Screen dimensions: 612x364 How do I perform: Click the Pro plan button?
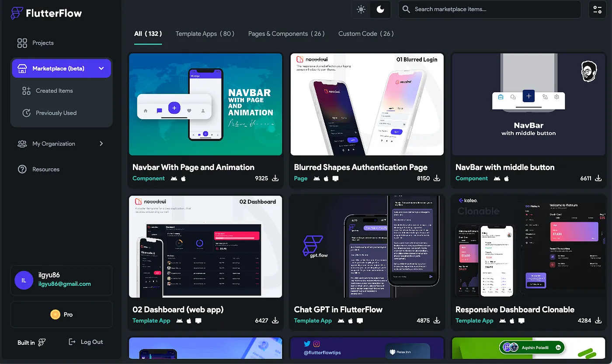click(x=61, y=315)
